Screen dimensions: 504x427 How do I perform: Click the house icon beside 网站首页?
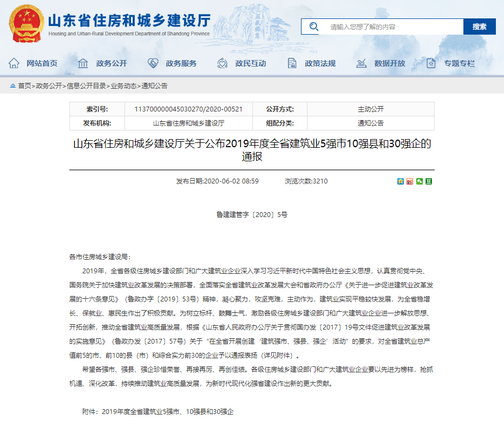14,63
